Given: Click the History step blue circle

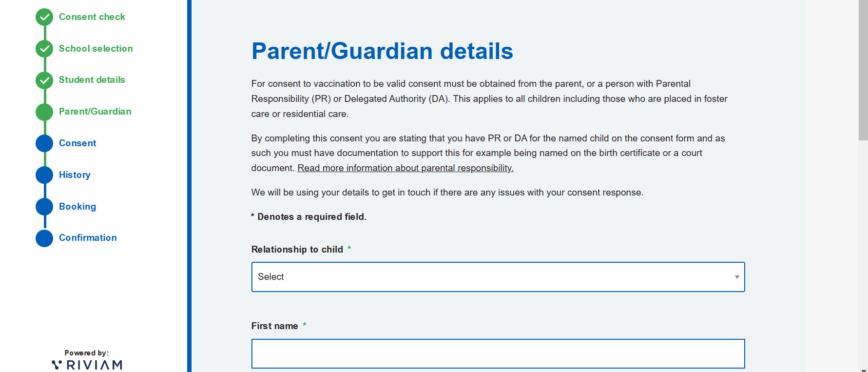Looking at the screenshot, I should (44, 175).
